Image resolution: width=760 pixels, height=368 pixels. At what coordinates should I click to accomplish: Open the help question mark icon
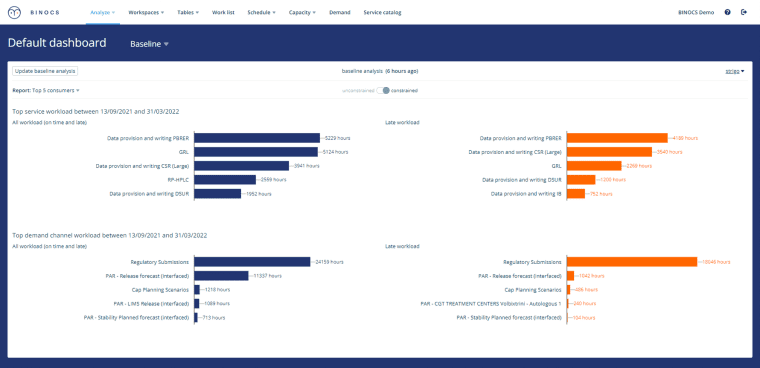click(728, 12)
